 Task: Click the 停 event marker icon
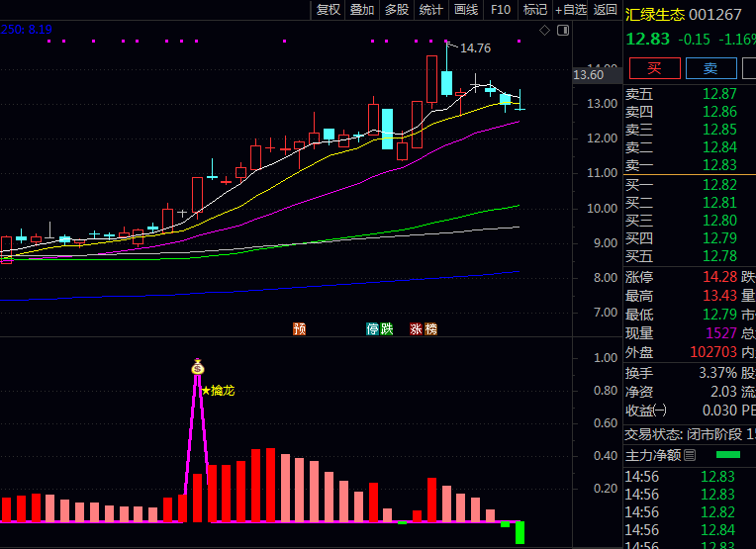coord(373,328)
